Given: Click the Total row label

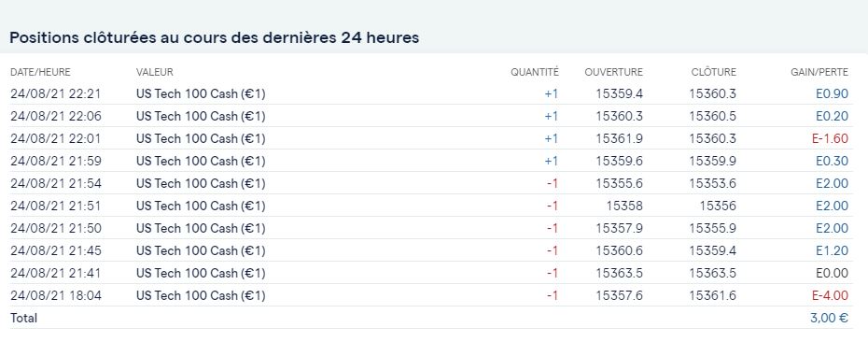Looking at the screenshot, I should (x=24, y=319).
